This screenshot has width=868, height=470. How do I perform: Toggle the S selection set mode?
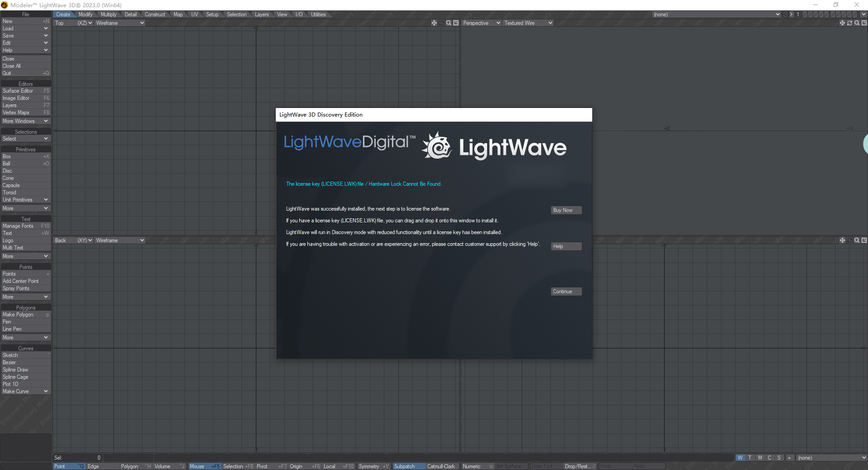coord(779,458)
